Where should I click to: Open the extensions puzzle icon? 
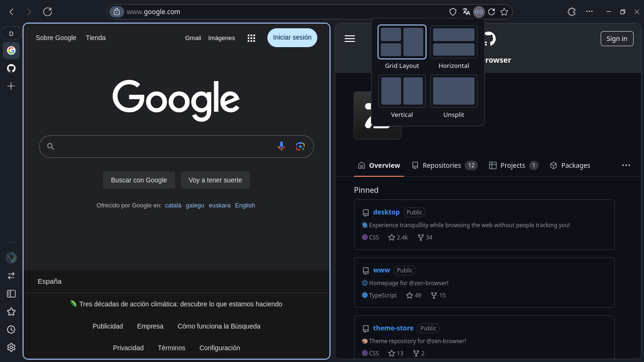[572, 12]
